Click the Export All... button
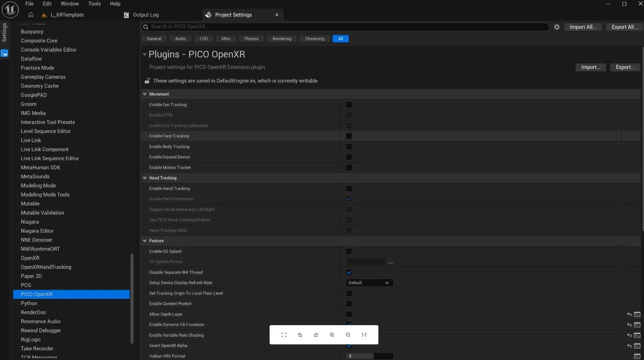 624,27
